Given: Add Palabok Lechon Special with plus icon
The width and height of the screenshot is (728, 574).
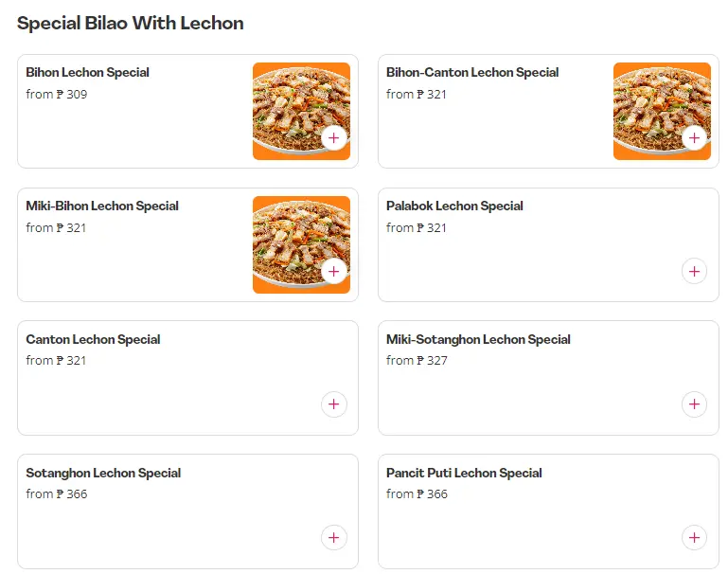Looking at the screenshot, I should [694, 271].
